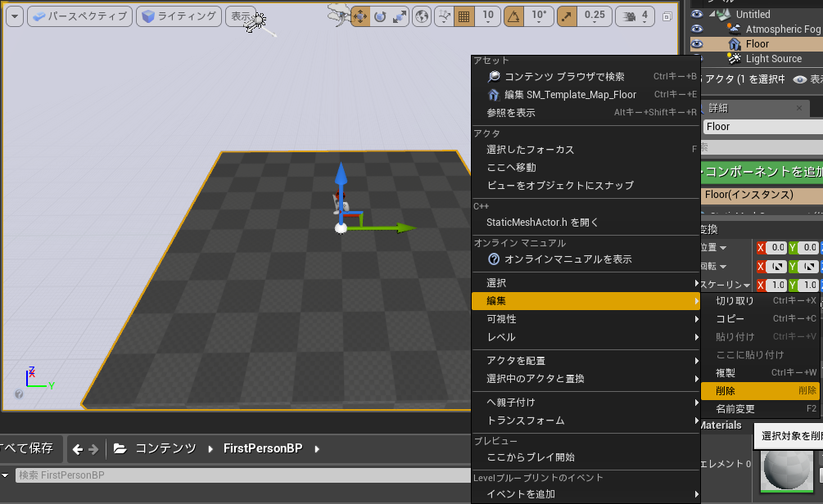823x504 pixels.
Task: Click the material sphere thumbnail in Materials
Action: coord(786,471)
